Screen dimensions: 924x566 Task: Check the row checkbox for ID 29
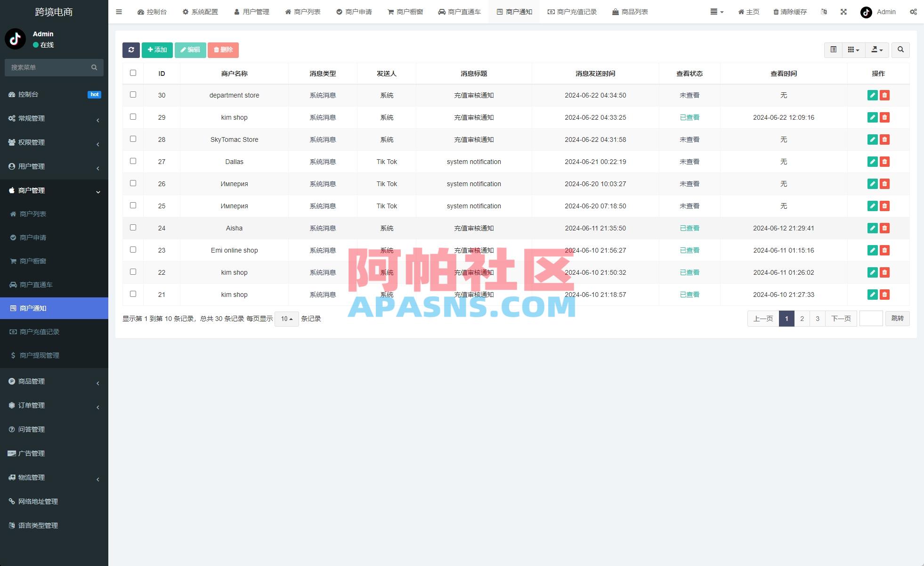[133, 117]
